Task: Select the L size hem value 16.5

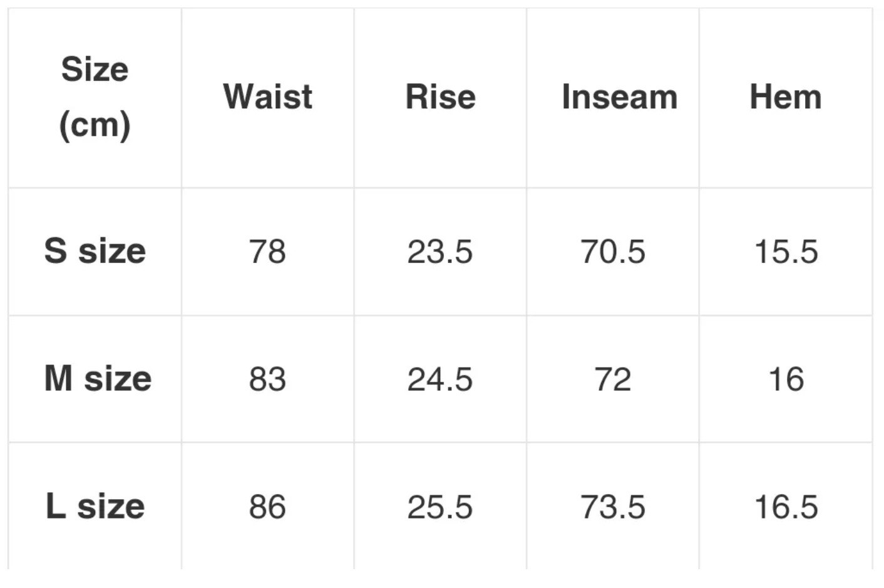Action: [786, 507]
